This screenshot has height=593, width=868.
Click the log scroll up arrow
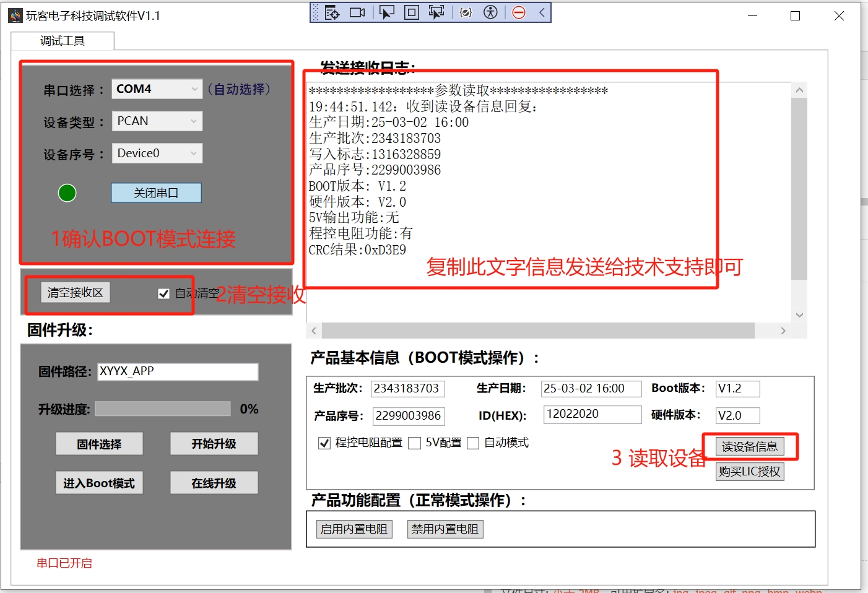click(x=799, y=90)
